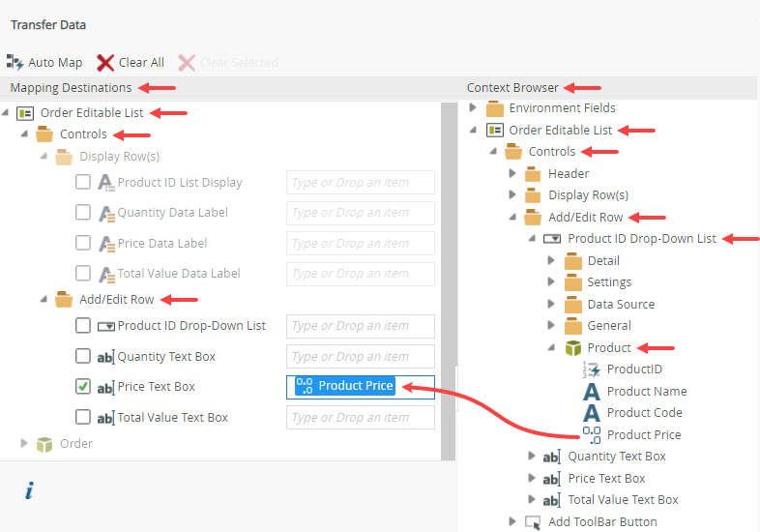Image resolution: width=760 pixels, height=532 pixels.
Task: Click the red Clear All icon
Action: click(105, 62)
